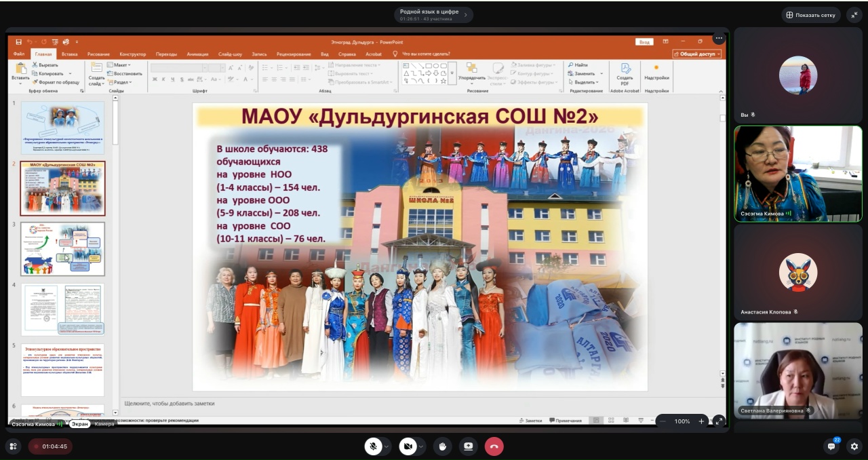Collapse the call window with the top-right arrows icon
The height and width of the screenshot is (460, 868).
pyautogui.click(x=854, y=15)
